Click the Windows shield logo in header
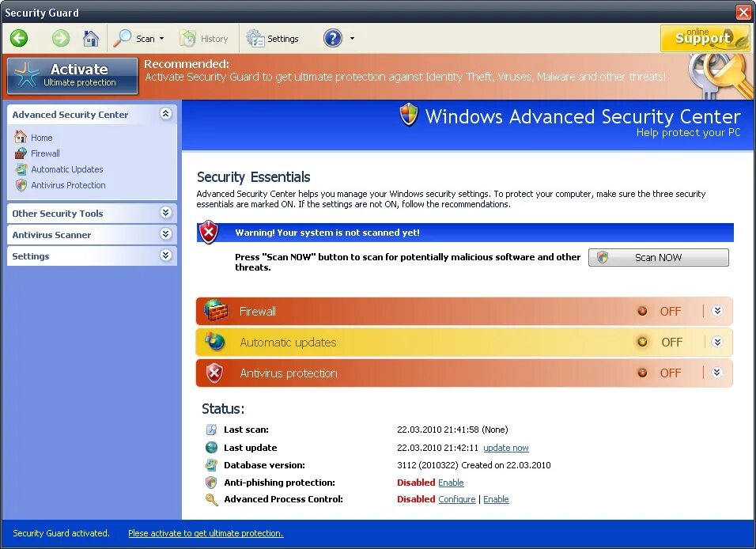756x549 pixels. coord(409,115)
